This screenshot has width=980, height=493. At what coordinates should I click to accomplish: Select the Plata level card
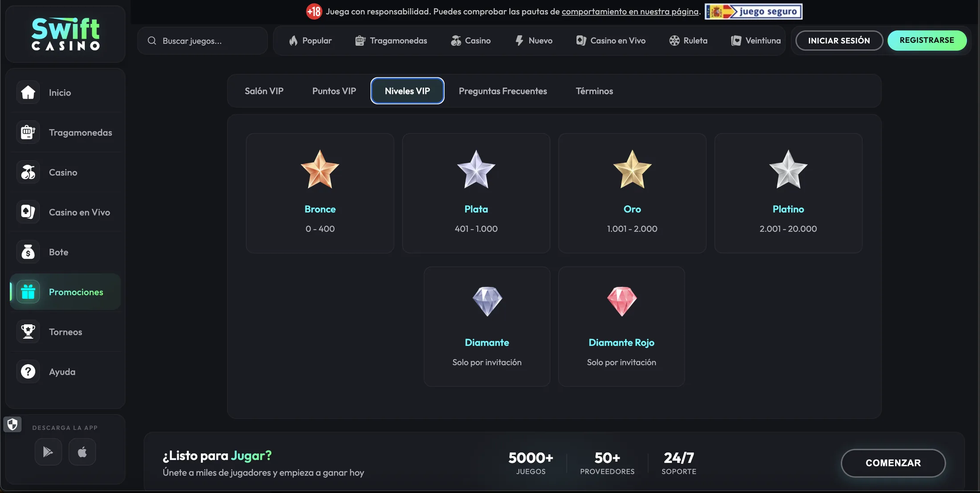tap(476, 193)
